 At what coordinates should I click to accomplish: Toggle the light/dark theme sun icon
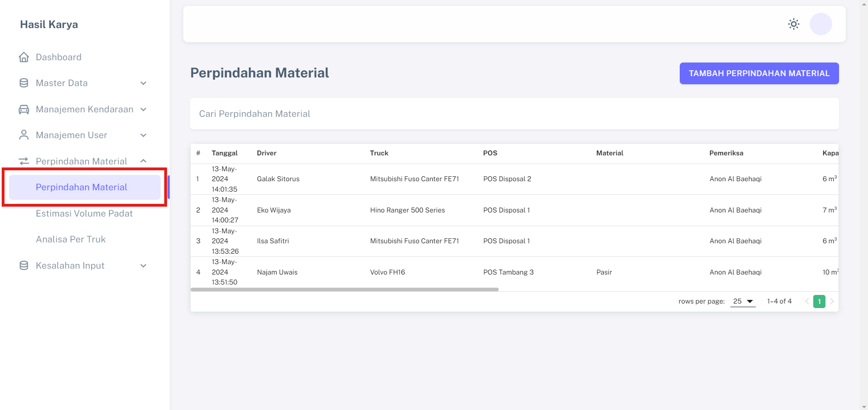793,24
